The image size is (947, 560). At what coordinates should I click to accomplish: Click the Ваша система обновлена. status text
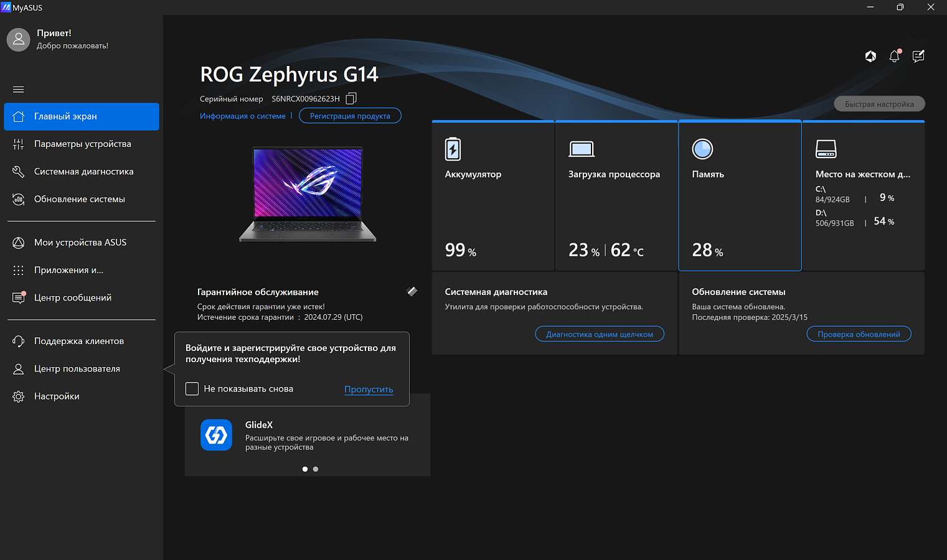(738, 307)
